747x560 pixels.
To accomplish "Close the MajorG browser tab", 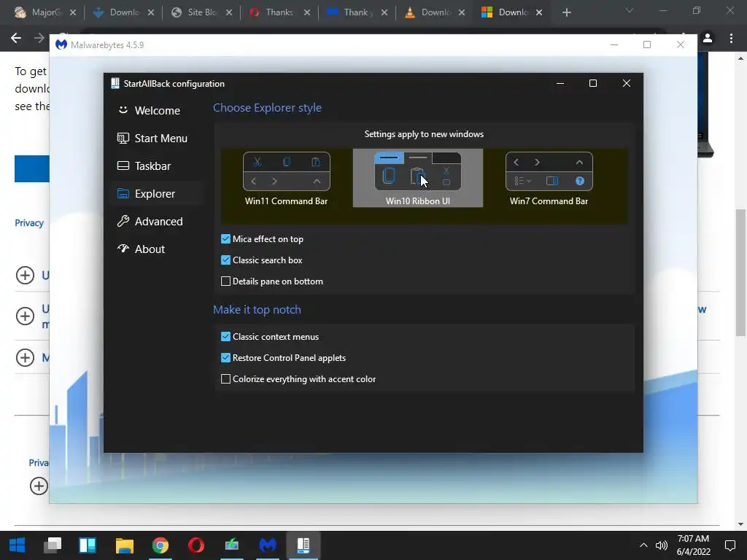I will (x=73, y=13).
